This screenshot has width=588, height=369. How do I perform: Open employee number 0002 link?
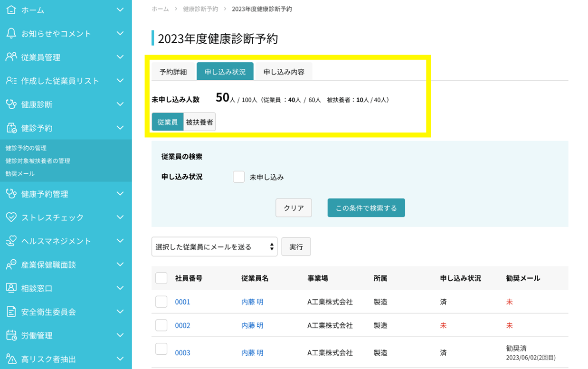pos(182,326)
